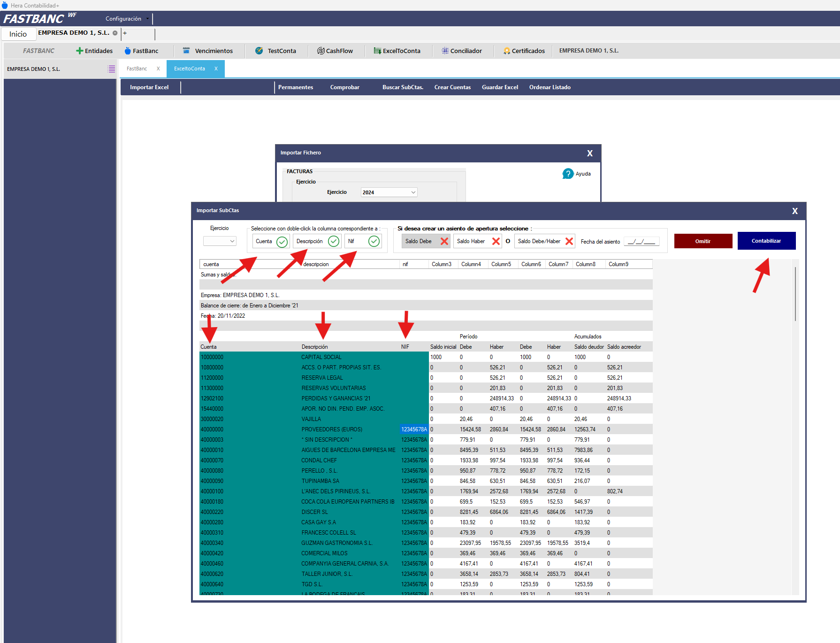Close the Importar SubCtas dialog

click(x=795, y=211)
